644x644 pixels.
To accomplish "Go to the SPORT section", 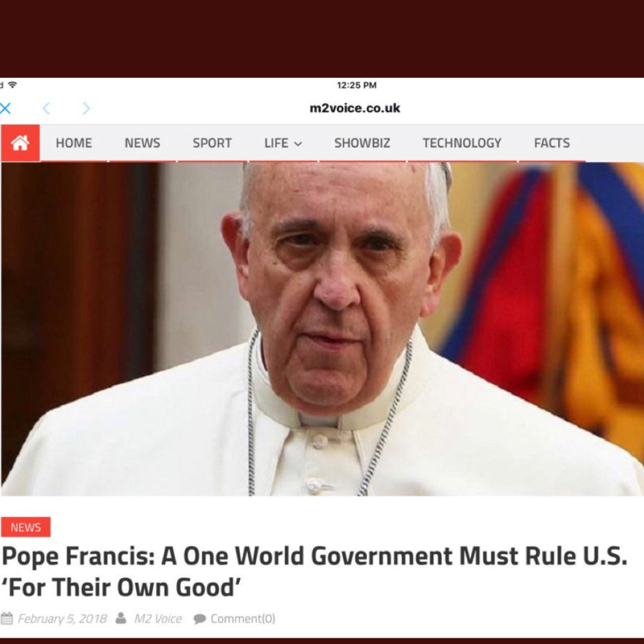I will pos(212,143).
